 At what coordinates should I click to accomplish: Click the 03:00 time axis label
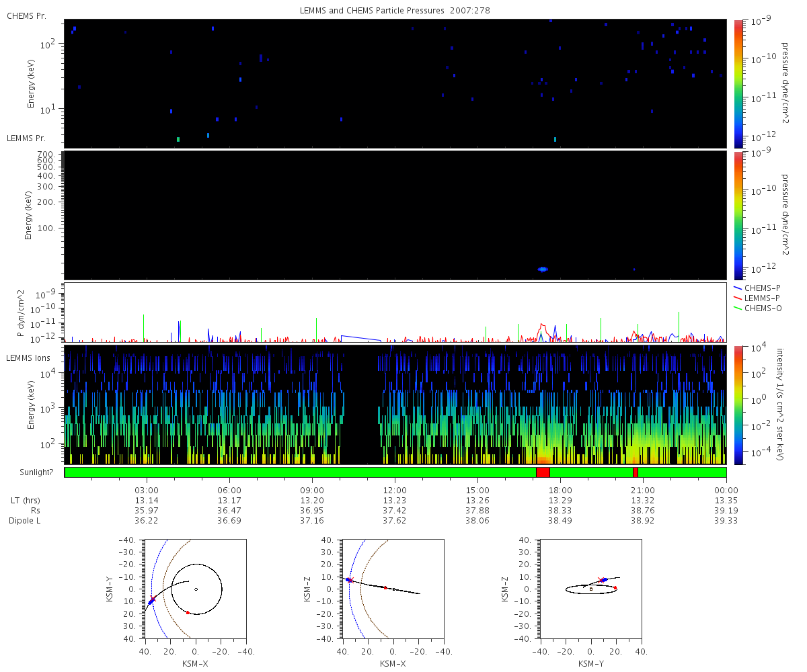pos(147,490)
